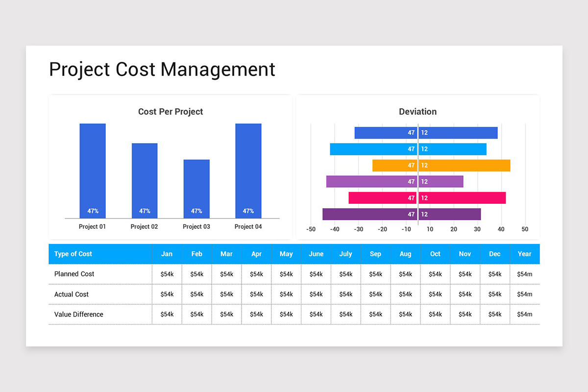Select the Project 04 bar
Screen dimensions: 588x392
(x=248, y=171)
